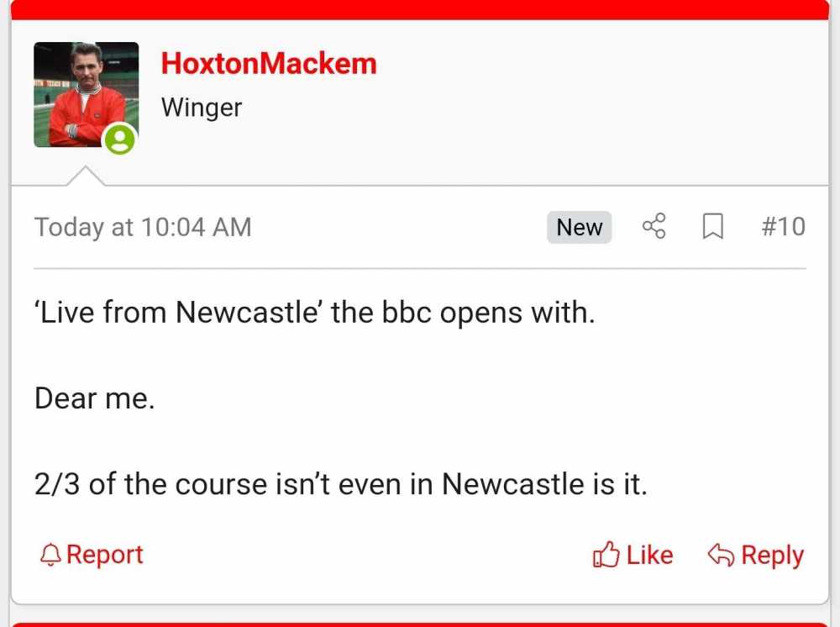Screen dimensions: 840x627
Task: Open the HoxtonMackem username profile link
Action: (269, 64)
